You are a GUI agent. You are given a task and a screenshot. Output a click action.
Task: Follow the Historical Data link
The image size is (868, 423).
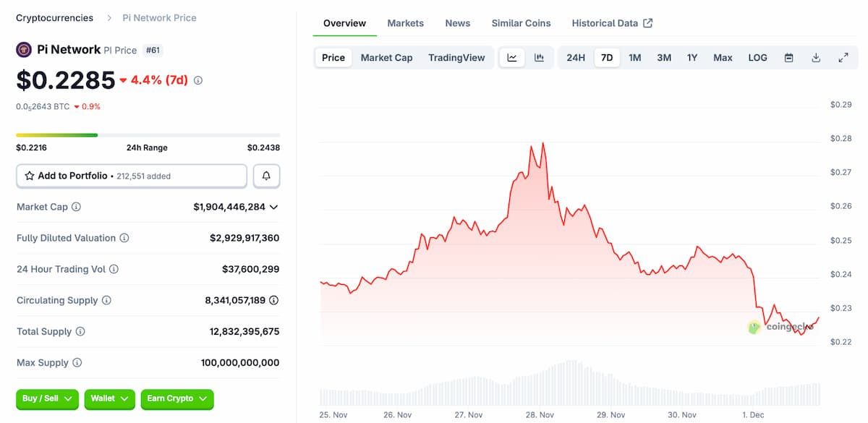pyautogui.click(x=605, y=22)
